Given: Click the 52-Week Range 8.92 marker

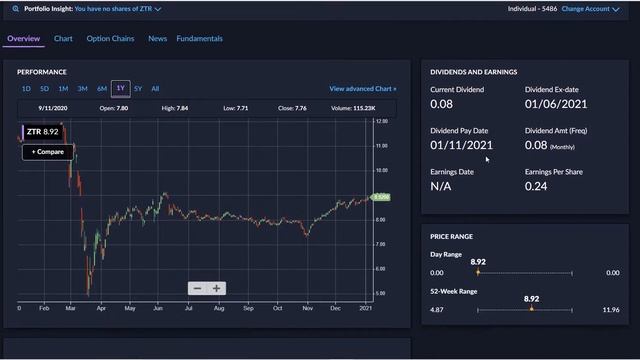Looking at the screenshot, I should [531, 309].
